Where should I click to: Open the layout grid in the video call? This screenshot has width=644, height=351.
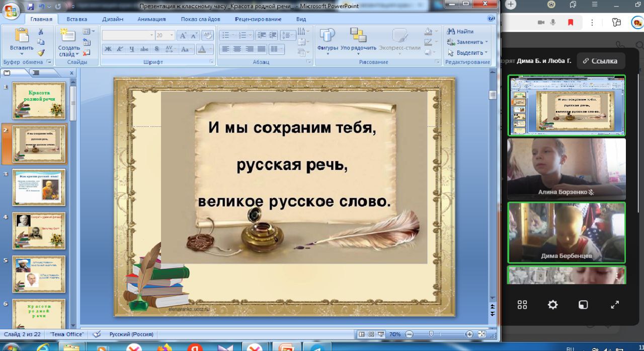[522, 305]
